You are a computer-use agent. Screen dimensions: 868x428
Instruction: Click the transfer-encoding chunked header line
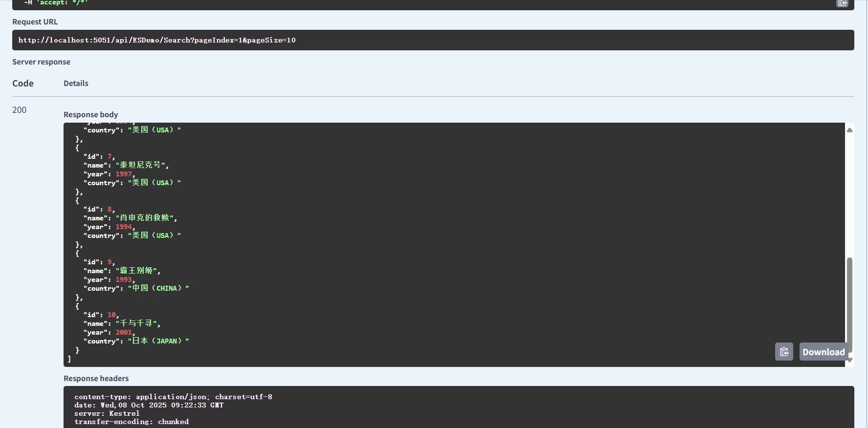pyautogui.click(x=131, y=422)
